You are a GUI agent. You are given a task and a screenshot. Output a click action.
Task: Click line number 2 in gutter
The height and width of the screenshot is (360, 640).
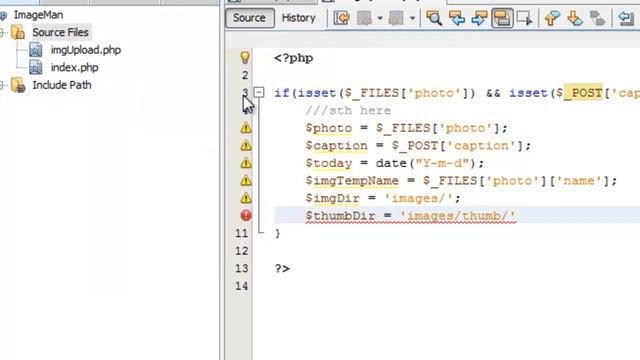click(x=244, y=75)
